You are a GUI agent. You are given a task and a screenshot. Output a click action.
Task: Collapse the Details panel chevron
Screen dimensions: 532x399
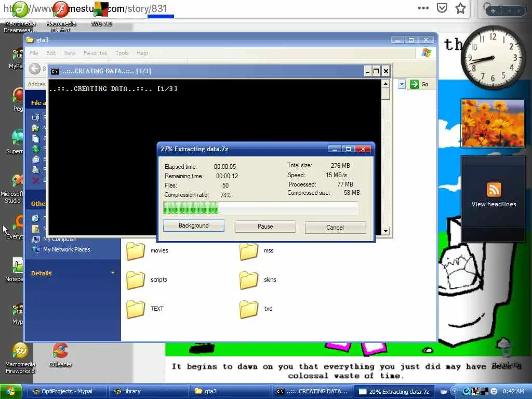coord(113,273)
